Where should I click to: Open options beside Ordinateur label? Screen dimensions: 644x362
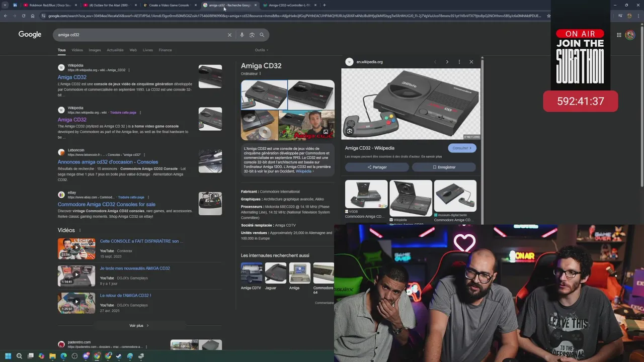coord(260,73)
